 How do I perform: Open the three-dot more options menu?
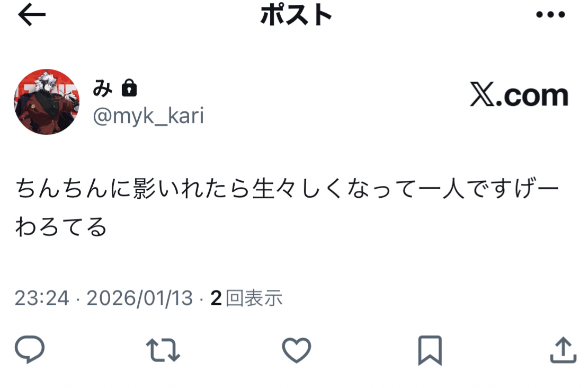pos(550,15)
